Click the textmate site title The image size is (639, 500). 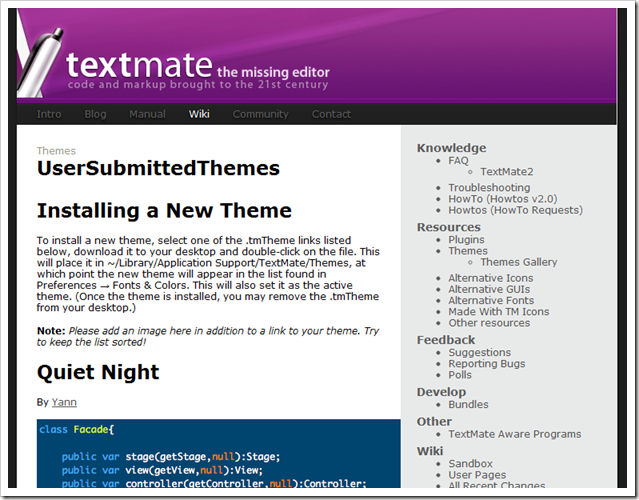[139, 65]
